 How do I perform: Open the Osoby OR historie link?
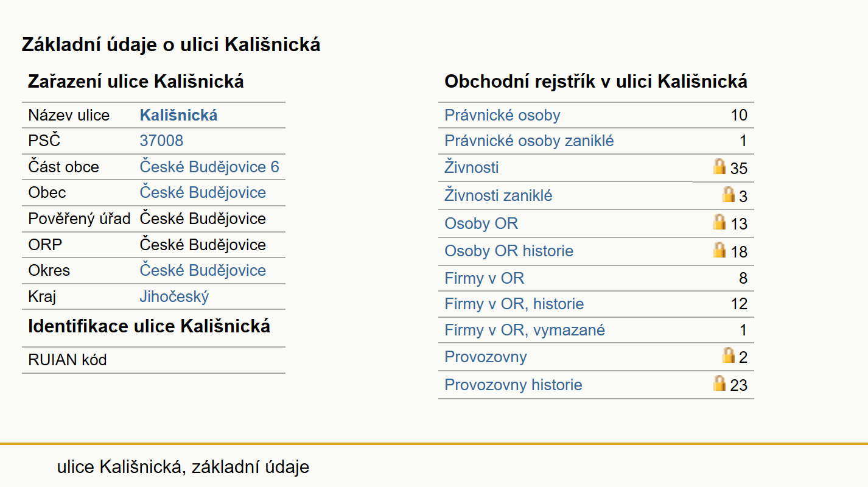509,251
